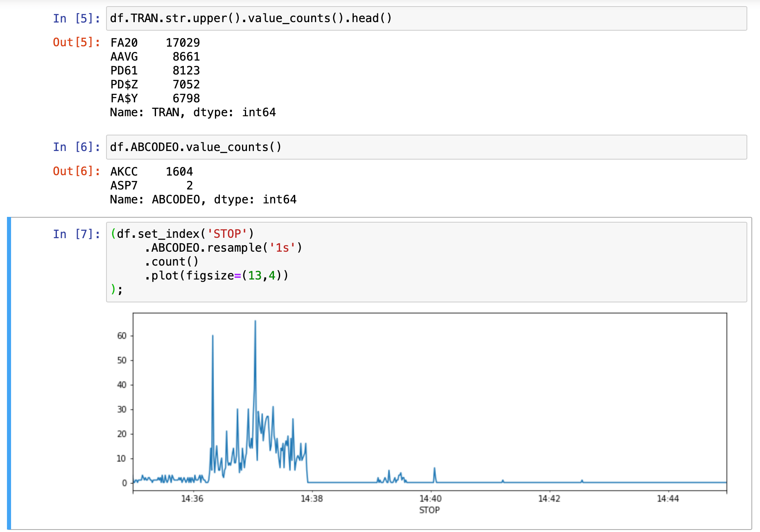Click the 14:38 x-axis tick label

point(312,498)
